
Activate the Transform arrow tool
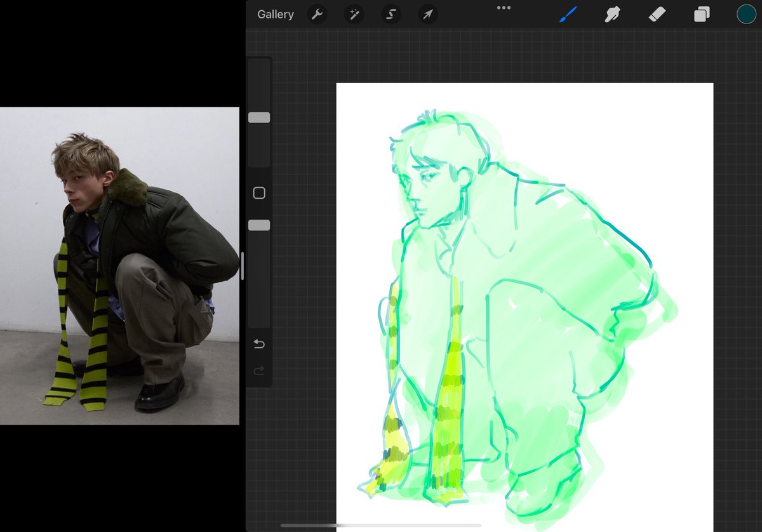pos(428,14)
